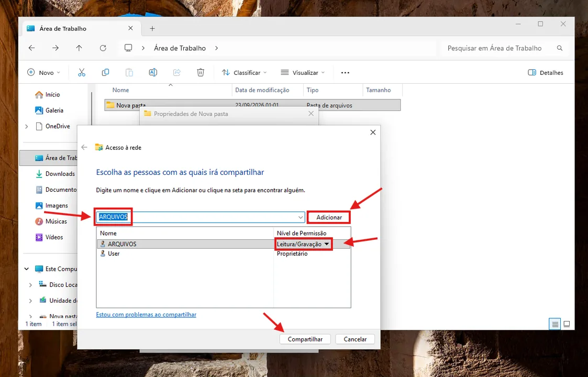Image resolution: width=588 pixels, height=377 pixels.
Task: Click the Share icon in Explorer toolbar
Action: [176, 72]
